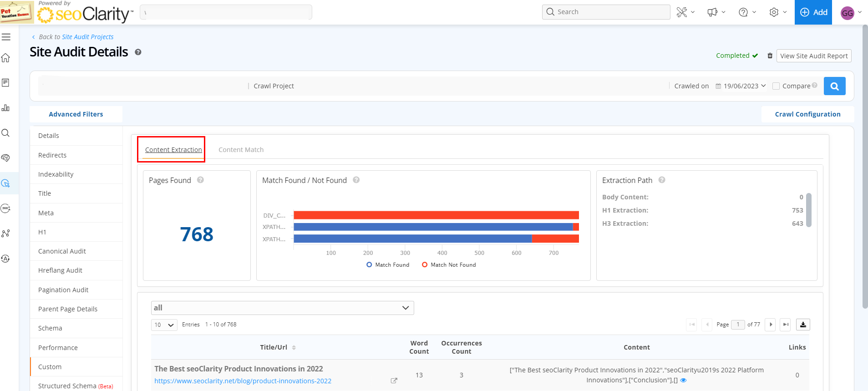Open the entries per page dropdown
Viewport: 868px width, 391px height.
click(164, 325)
